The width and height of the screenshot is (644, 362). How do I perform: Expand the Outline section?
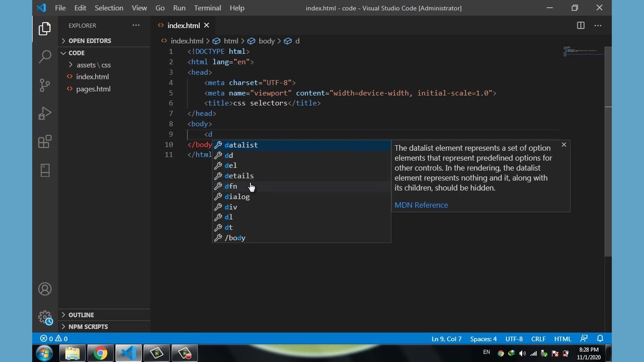click(81, 315)
